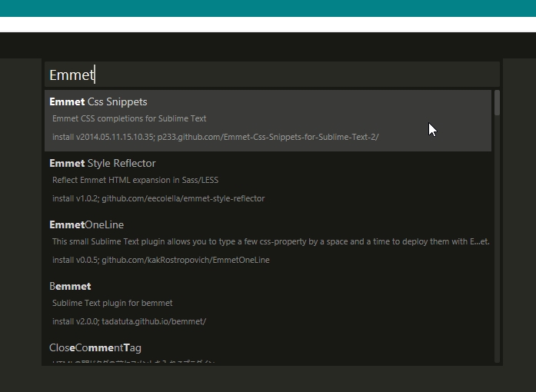
Task: Click the tadatuta.github.io/bemmet install line
Action: [129, 321]
